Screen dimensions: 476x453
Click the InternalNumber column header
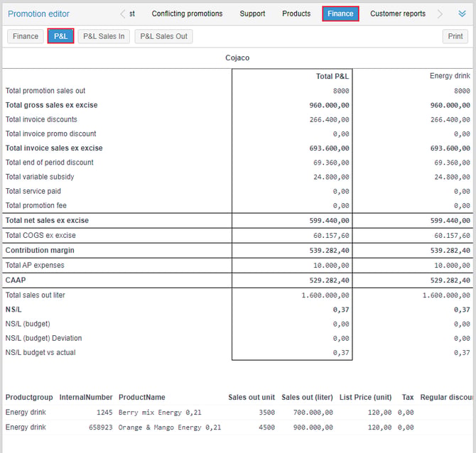[86, 397]
